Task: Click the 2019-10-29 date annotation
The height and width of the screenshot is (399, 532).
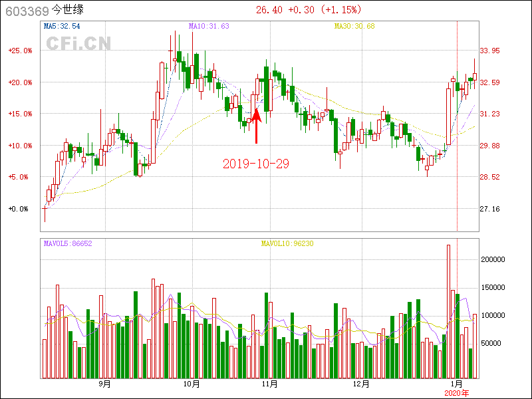Action: [x=256, y=164]
